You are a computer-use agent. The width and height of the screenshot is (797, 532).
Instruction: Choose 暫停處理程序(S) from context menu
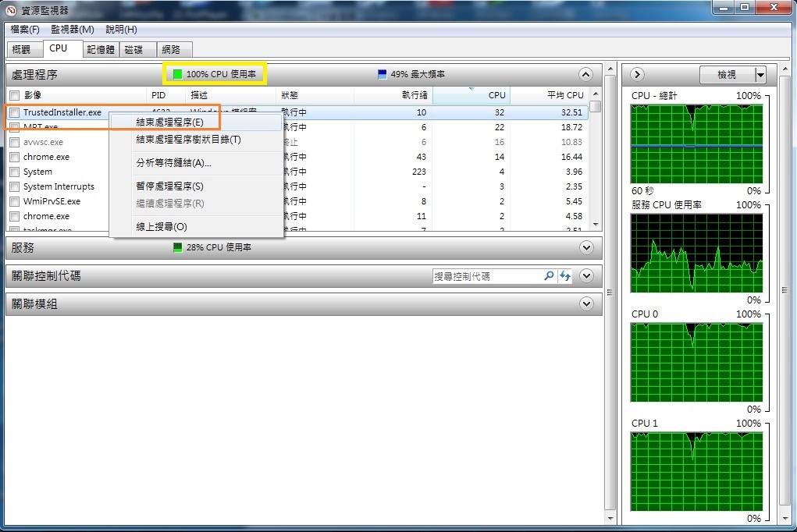coord(196,186)
